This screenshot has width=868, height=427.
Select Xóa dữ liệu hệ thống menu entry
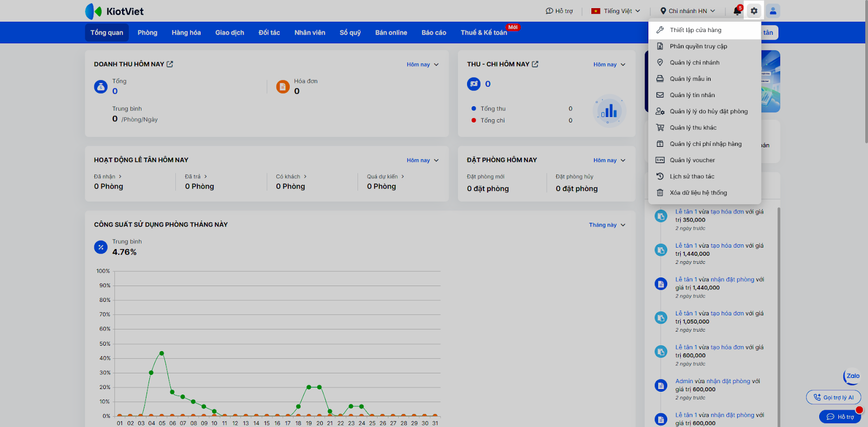click(705, 192)
